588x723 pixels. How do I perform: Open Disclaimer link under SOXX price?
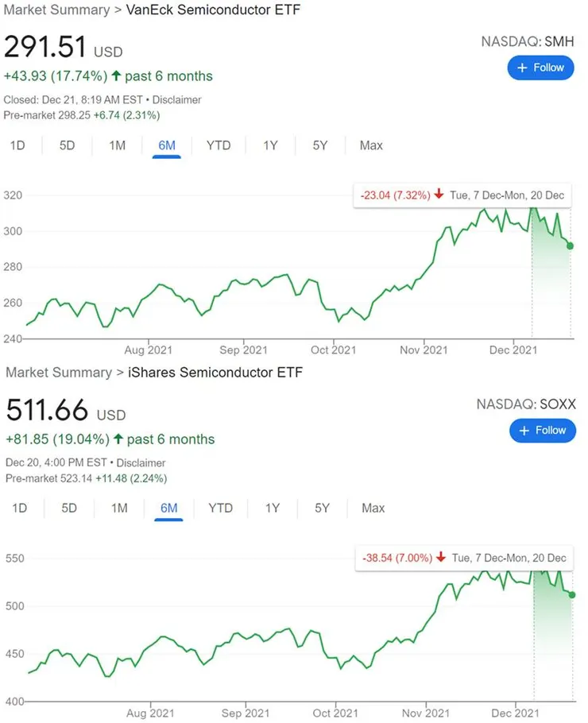coord(141,462)
